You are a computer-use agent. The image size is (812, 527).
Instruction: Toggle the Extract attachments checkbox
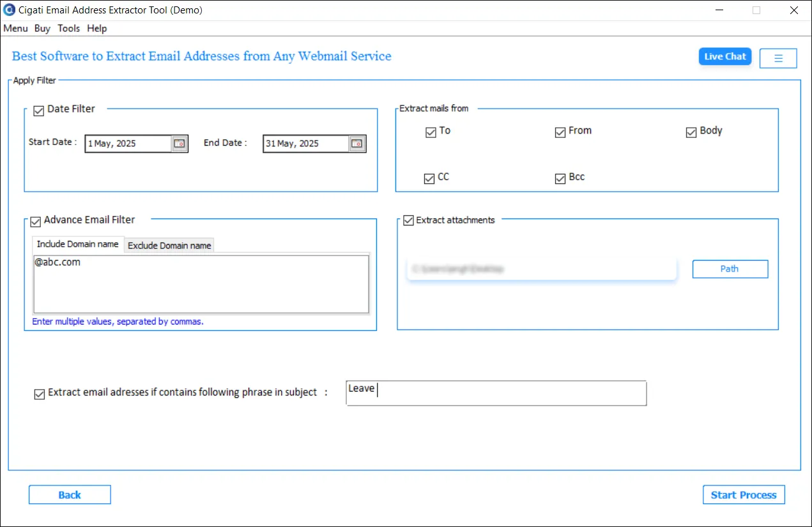click(x=409, y=221)
